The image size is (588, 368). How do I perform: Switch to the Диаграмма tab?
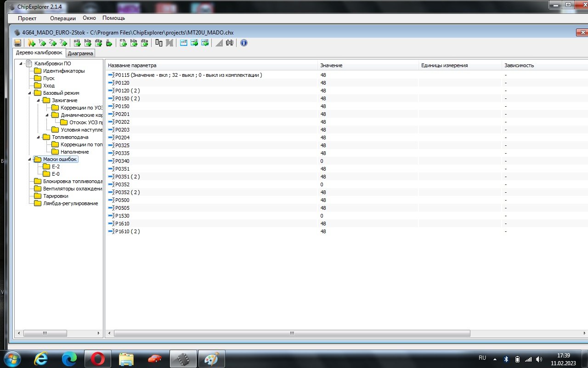coord(80,53)
